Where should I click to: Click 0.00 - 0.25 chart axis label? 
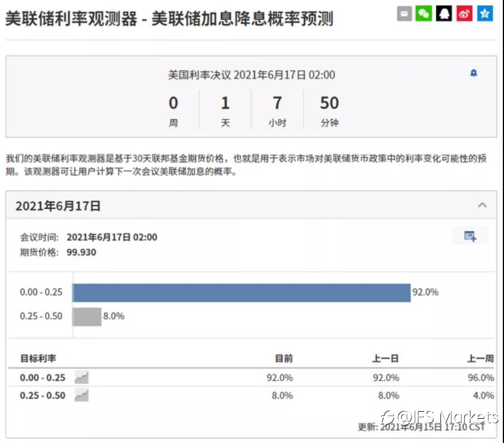[x=41, y=292]
